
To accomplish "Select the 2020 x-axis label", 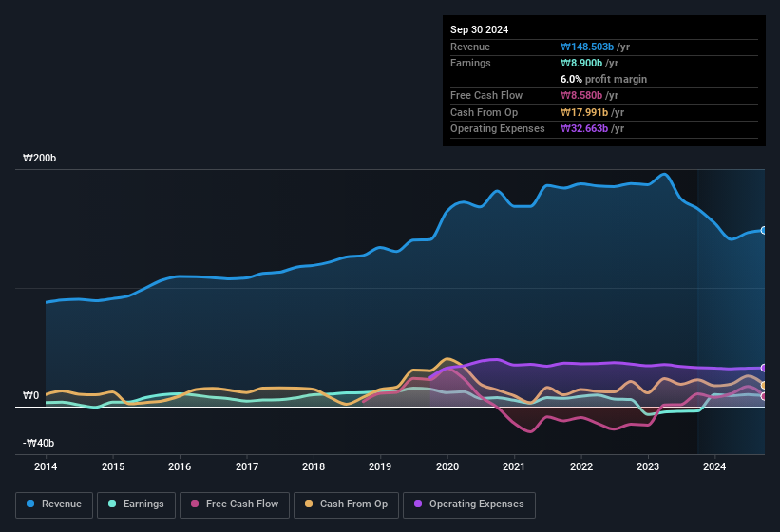I will click(x=447, y=466).
